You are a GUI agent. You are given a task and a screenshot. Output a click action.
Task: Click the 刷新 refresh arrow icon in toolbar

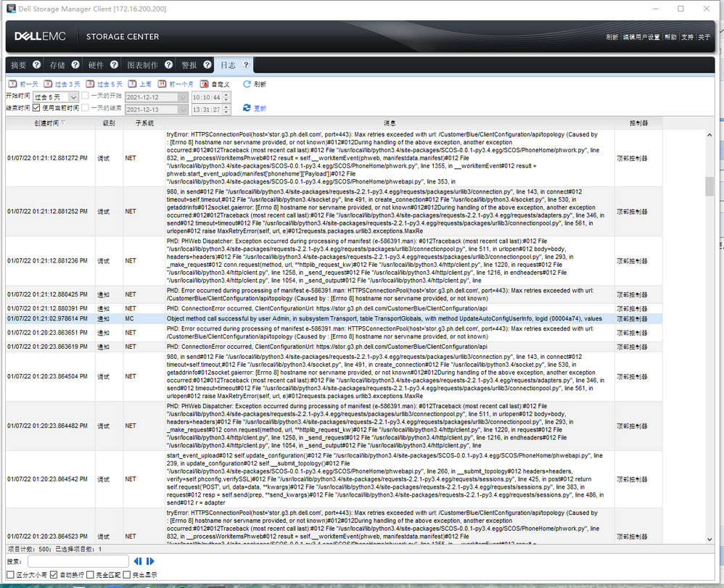click(247, 84)
